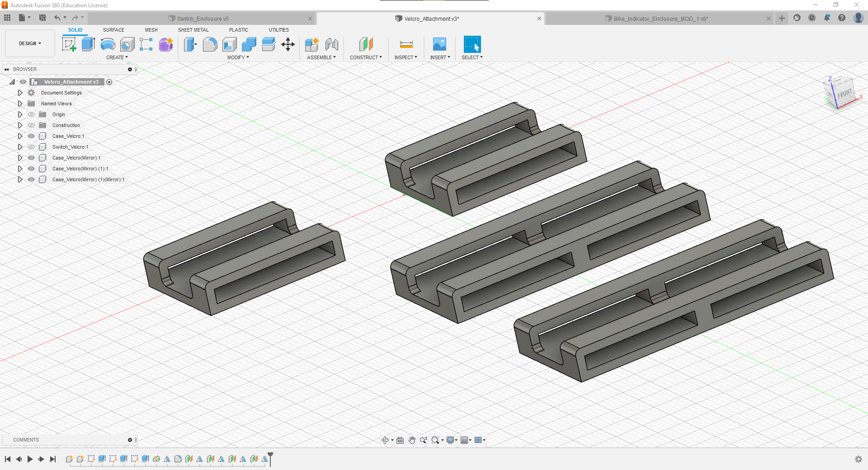This screenshot has width=868, height=470.
Task: Open the CONSTRUCT menu
Action: [366, 57]
